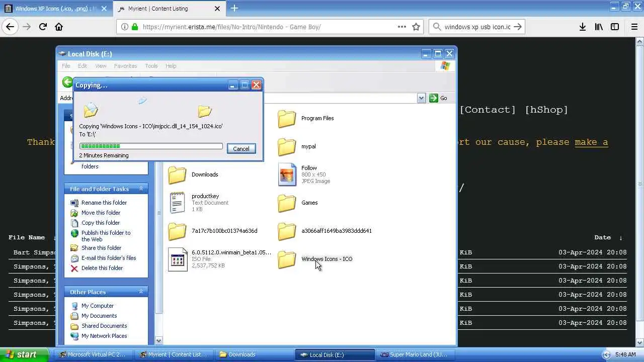The image size is (644, 362).
Task: Open My Network Places from Other Places
Action: pyautogui.click(x=104, y=336)
